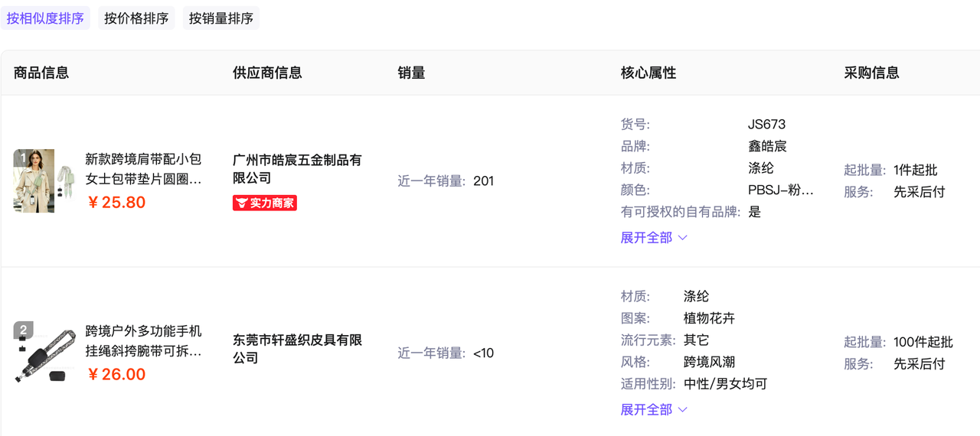Open second product thumbnail of phone lanyard strap

(x=44, y=353)
